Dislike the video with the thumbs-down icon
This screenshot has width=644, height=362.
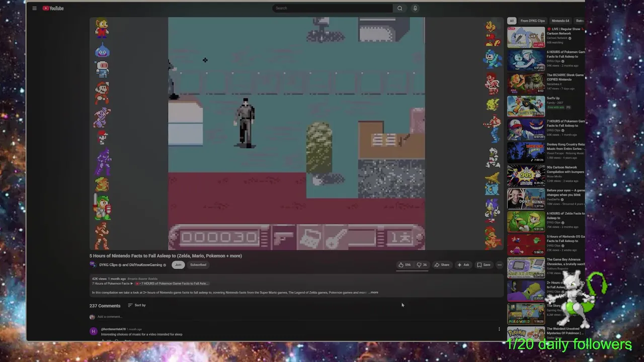422,265
